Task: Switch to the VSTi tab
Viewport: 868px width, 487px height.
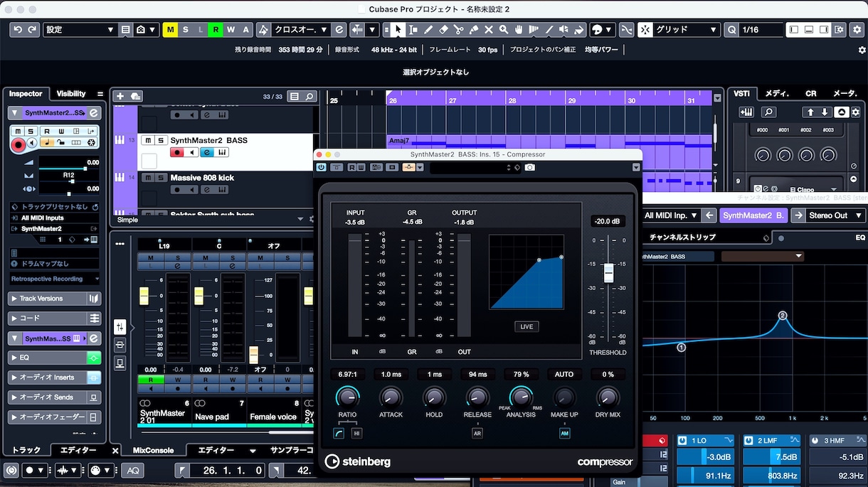Action: click(x=742, y=94)
